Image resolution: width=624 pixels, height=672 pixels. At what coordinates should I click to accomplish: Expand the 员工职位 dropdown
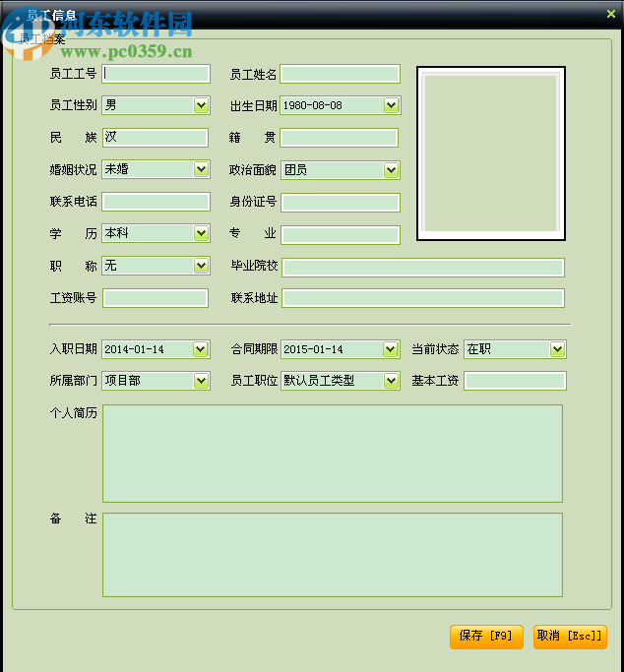pyautogui.click(x=391, y=381)
